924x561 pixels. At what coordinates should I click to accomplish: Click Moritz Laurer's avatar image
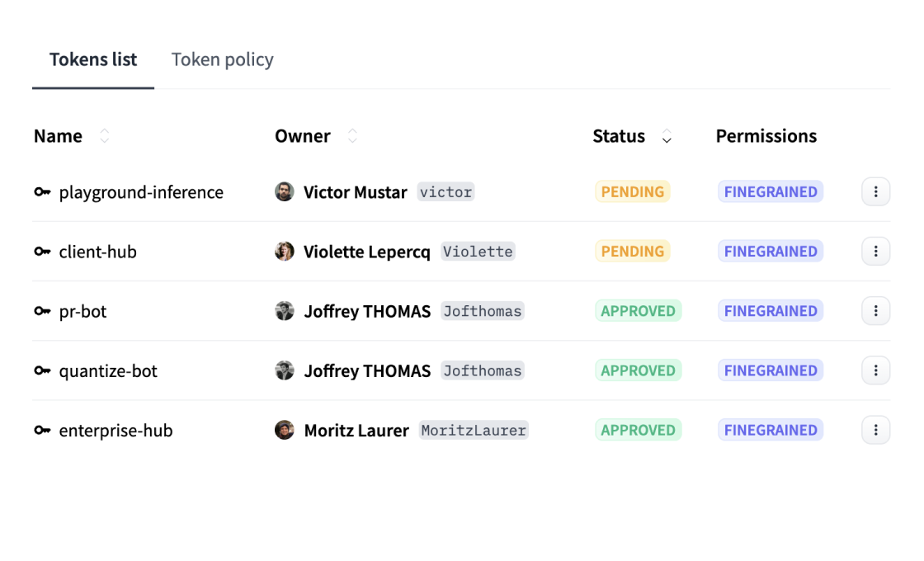284,430
